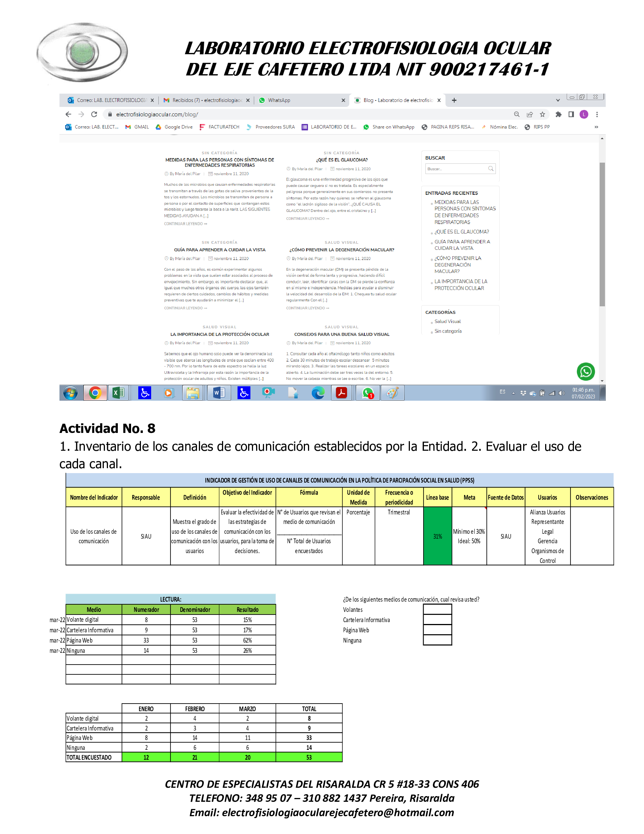Click the page vertical scrollbar thumb
The height and width of the screenshot is (834, 644).
click(x=602, y=234)
